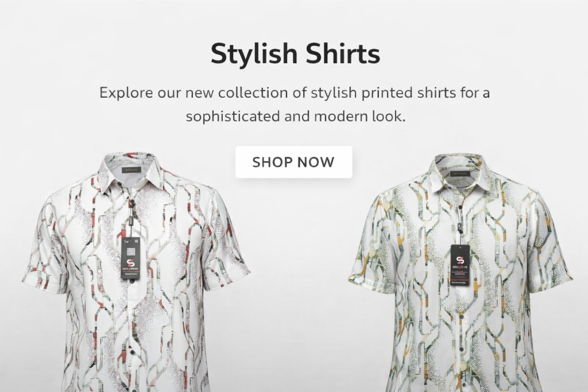
Task: Click the Stylish Shirts heading
Action: click(295, 54)
